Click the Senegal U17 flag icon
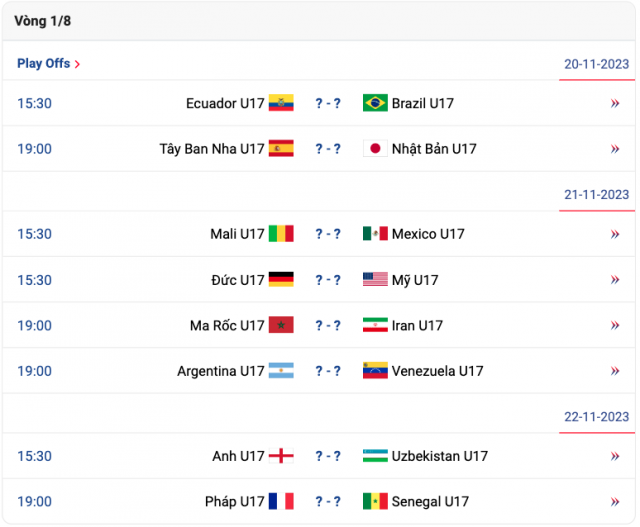 [375, 501]
